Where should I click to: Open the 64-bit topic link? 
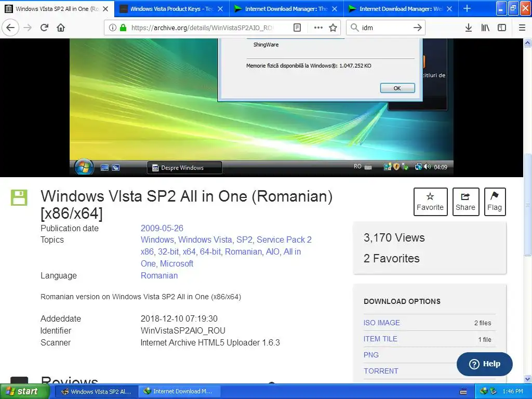click(x=210, y=252)
